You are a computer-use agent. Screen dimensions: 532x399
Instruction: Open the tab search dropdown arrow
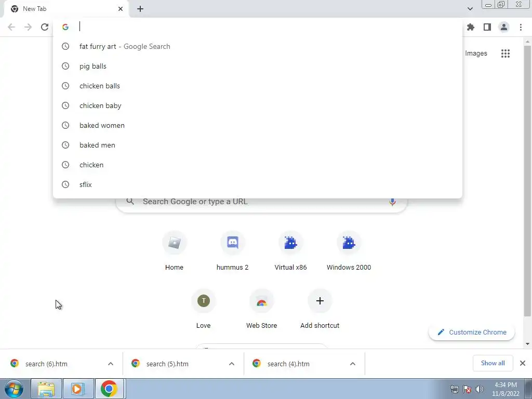pos(470,9)
